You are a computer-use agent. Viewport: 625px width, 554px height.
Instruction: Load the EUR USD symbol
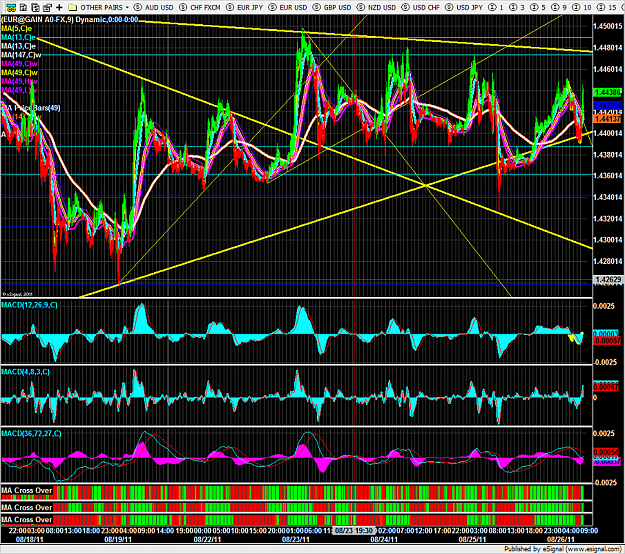point(288,7)
